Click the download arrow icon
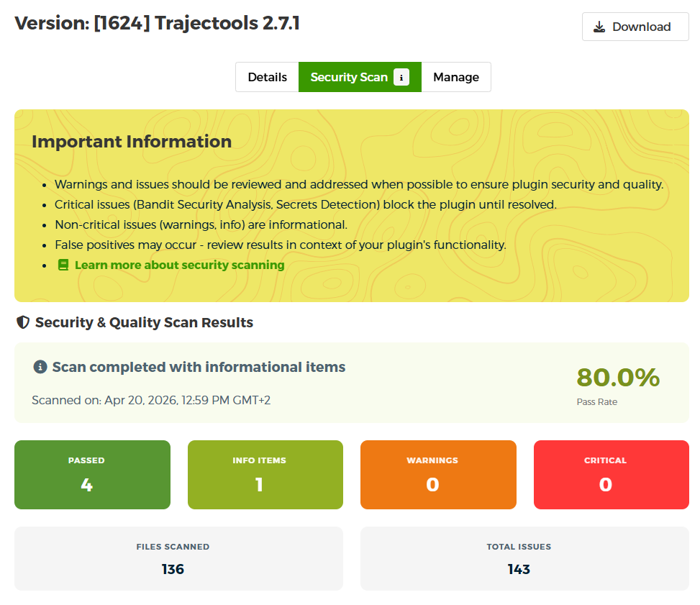This screenshot has width=700, height=605. point(599,27)
